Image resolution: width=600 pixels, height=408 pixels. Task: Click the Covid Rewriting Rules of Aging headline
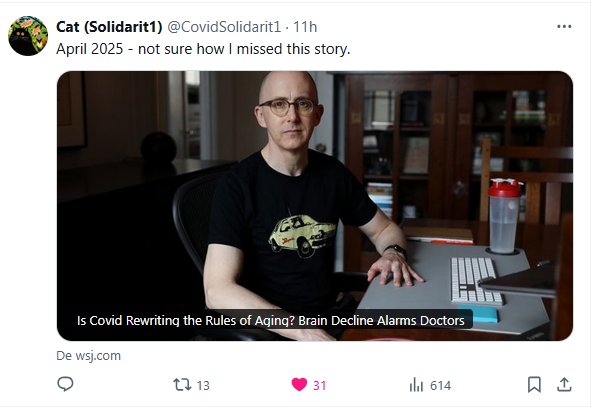point(271,320)
